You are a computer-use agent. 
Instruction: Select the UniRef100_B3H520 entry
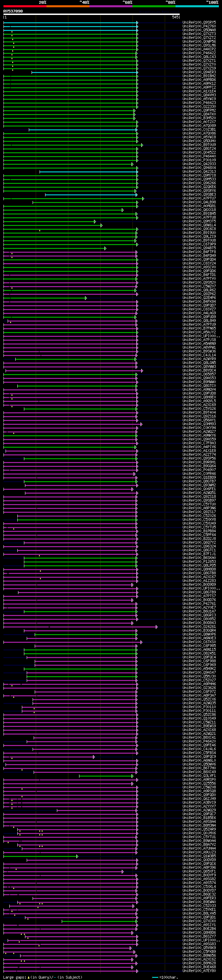pyautogui.click(x=199, y=118)
